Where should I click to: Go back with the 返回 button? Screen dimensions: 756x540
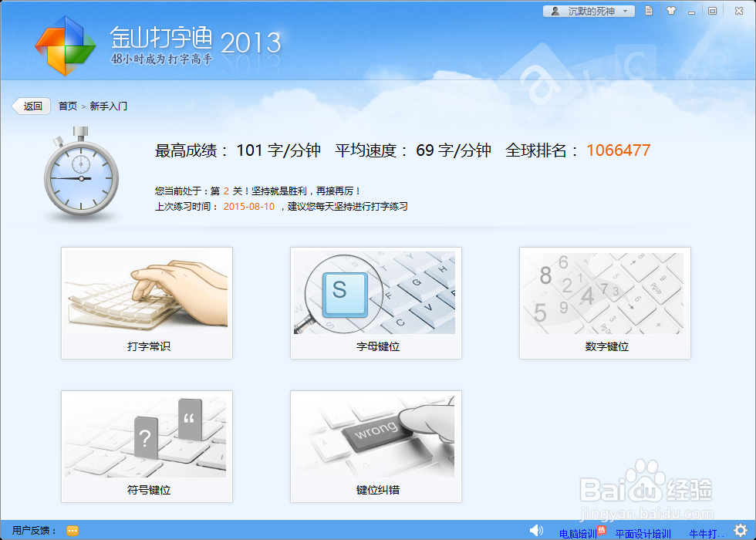click(x=32, y=106)
